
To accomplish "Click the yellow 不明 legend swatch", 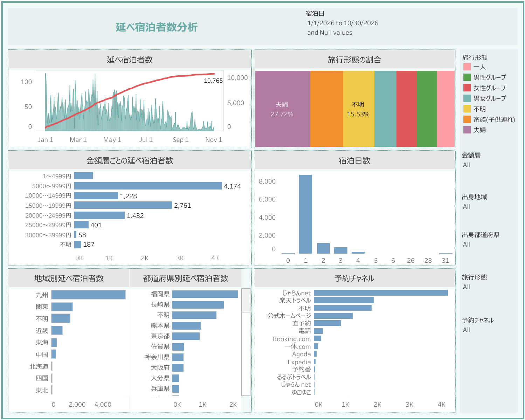I will tap(467, 109).
